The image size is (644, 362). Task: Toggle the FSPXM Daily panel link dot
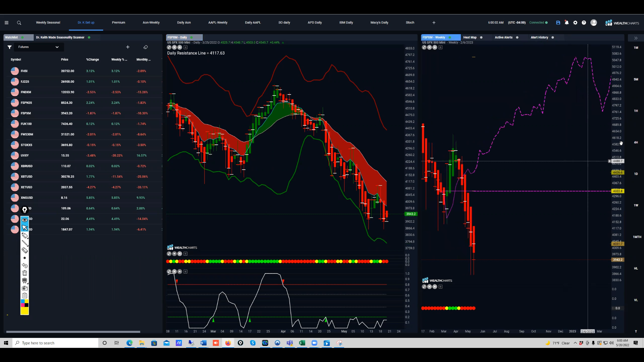pos(192,38)
